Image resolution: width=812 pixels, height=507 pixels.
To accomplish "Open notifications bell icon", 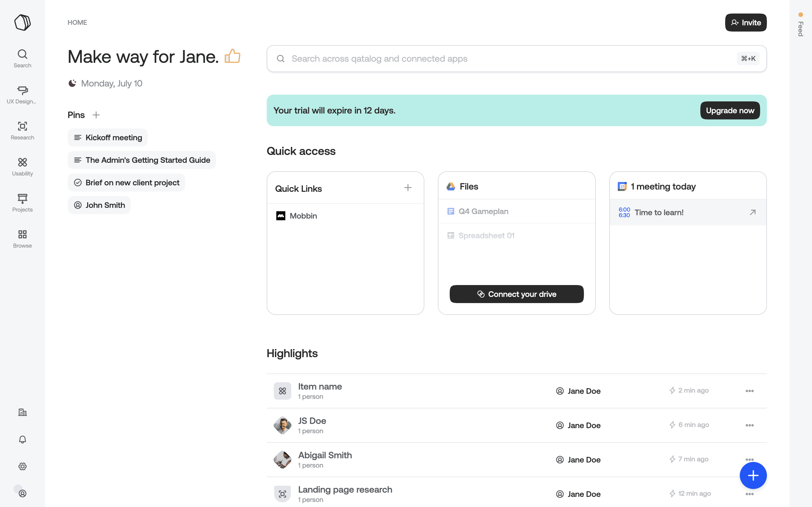I will point(23,439).
